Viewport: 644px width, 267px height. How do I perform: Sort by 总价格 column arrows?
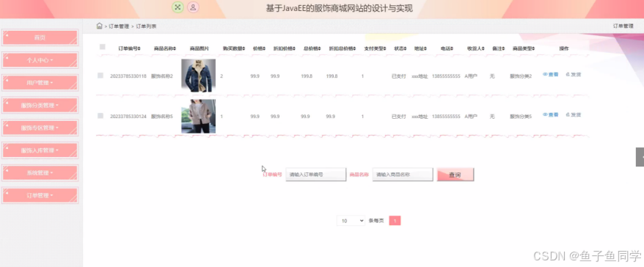point(319,48)
